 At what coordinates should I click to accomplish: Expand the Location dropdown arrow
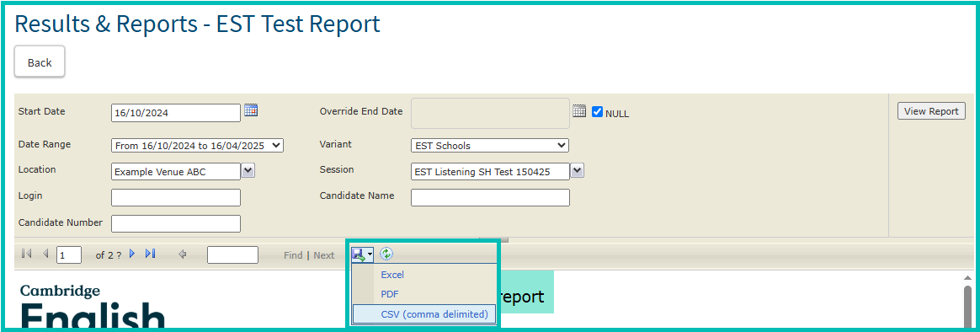[x=248, y=171]
